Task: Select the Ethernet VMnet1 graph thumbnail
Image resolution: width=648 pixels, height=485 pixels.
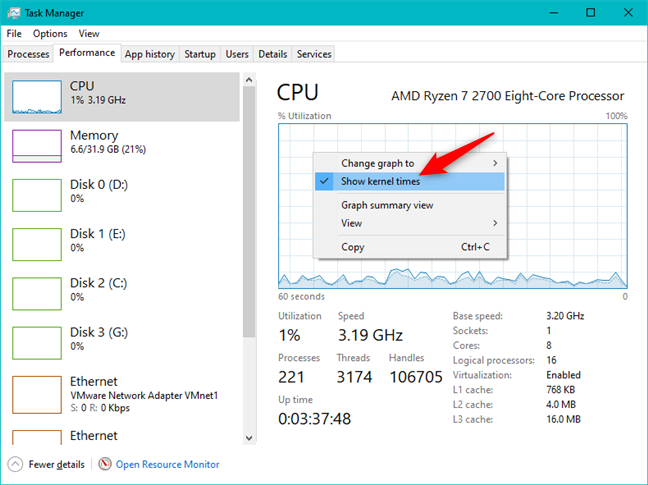Action: tap(37, 395)
